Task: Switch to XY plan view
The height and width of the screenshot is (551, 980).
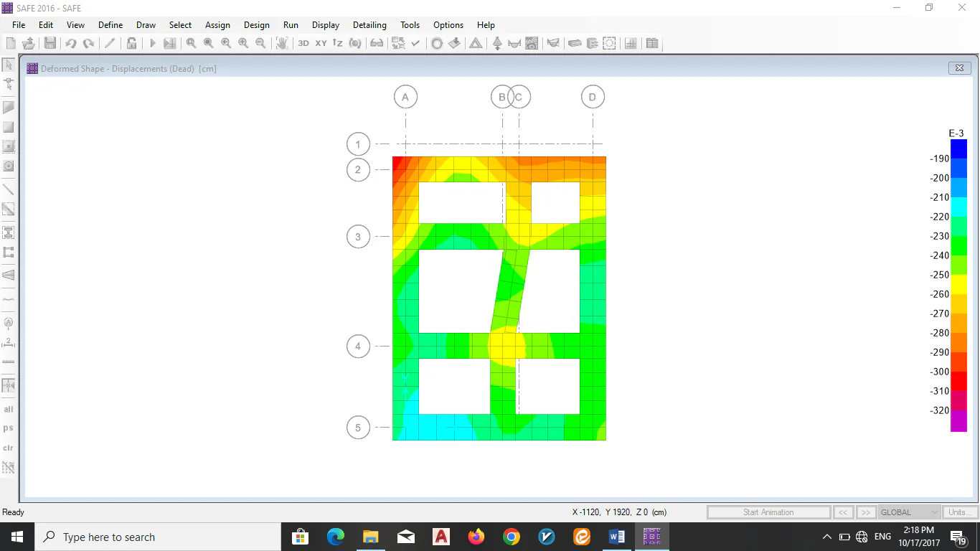Action: pos(321,43)
